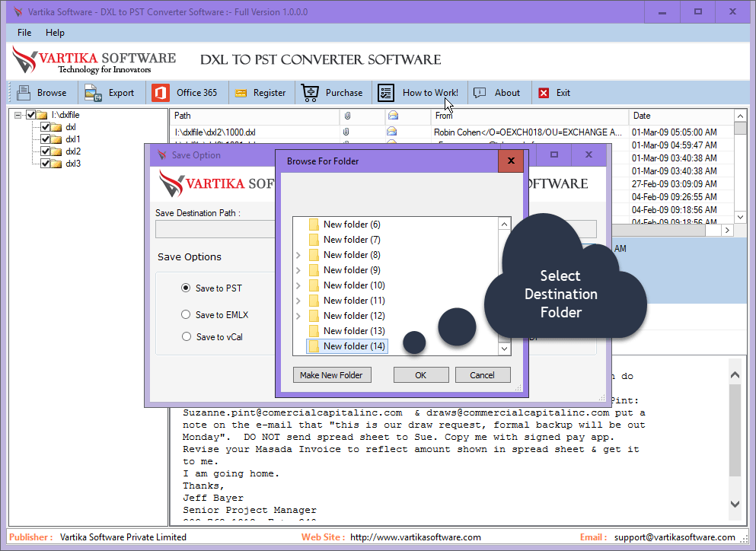This screenshot has height=551, width=756.
Task: Uncheck the dxl folder checkbox
Action: coord(46,127)
